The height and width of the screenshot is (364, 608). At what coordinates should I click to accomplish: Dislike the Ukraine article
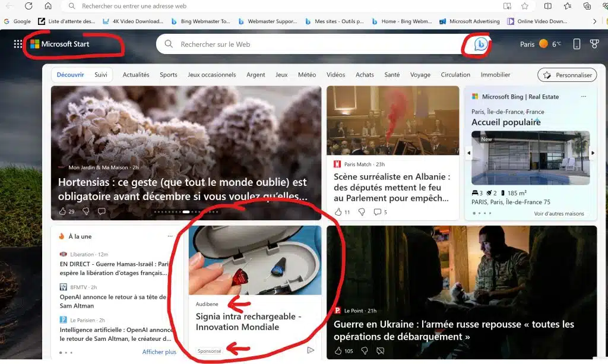(364, 351)
